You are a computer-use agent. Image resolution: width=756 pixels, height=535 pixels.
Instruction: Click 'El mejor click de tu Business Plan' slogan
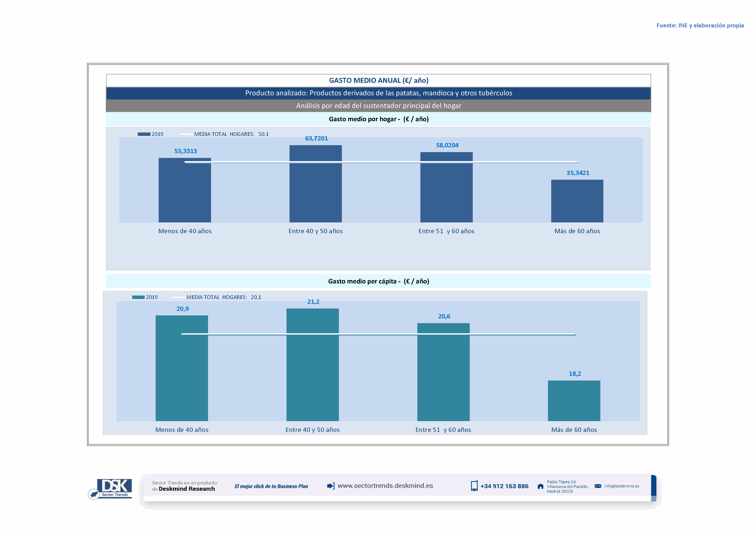pyautogui.click(x=271, y=486)
